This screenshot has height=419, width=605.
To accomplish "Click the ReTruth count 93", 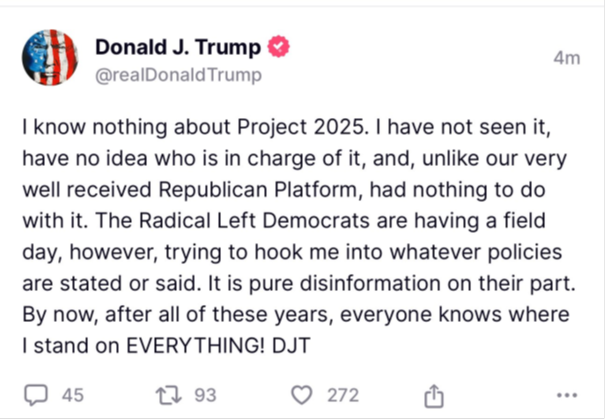I will (x=206, y=395).
